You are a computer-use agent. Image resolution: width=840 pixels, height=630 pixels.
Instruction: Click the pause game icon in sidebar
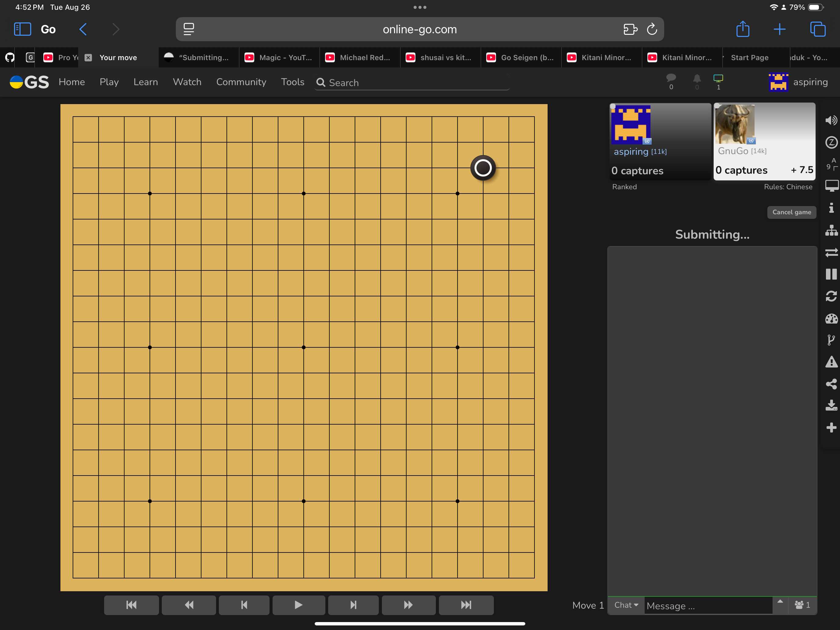coord(831,274)
